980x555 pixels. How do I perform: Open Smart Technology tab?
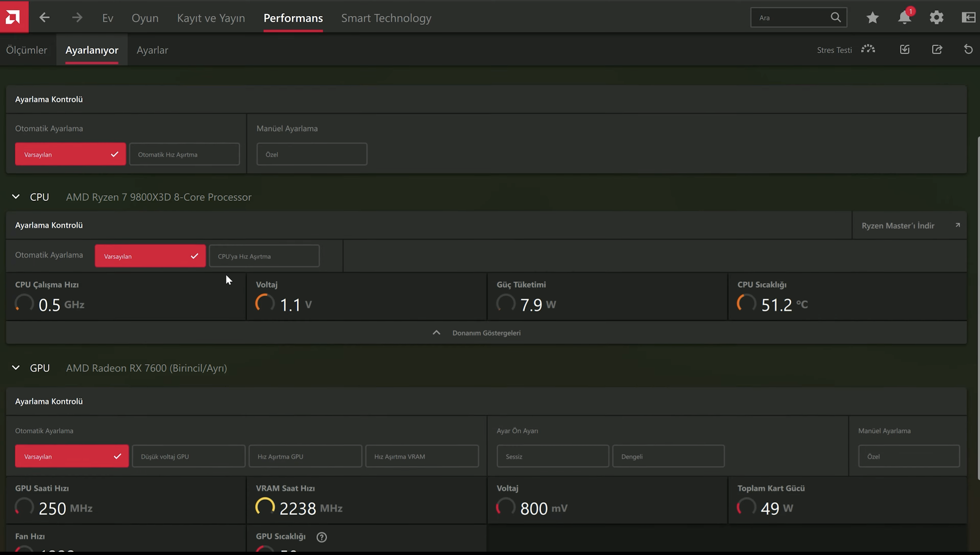(x=386, y=18)
